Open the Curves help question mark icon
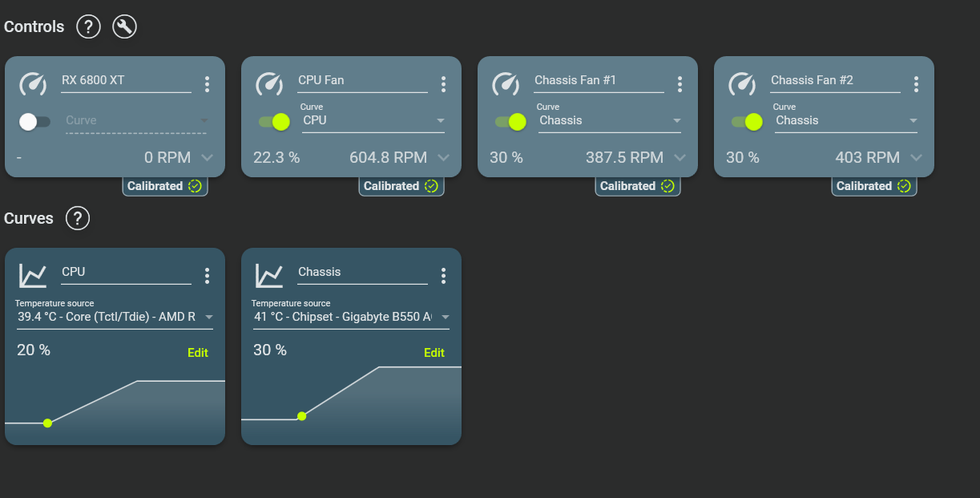This screenshot has width=980, height=498. point(78,218)
